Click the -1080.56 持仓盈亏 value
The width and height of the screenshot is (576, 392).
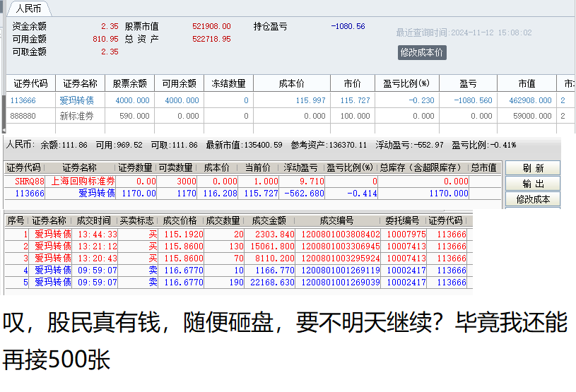[x=348, y=26]
